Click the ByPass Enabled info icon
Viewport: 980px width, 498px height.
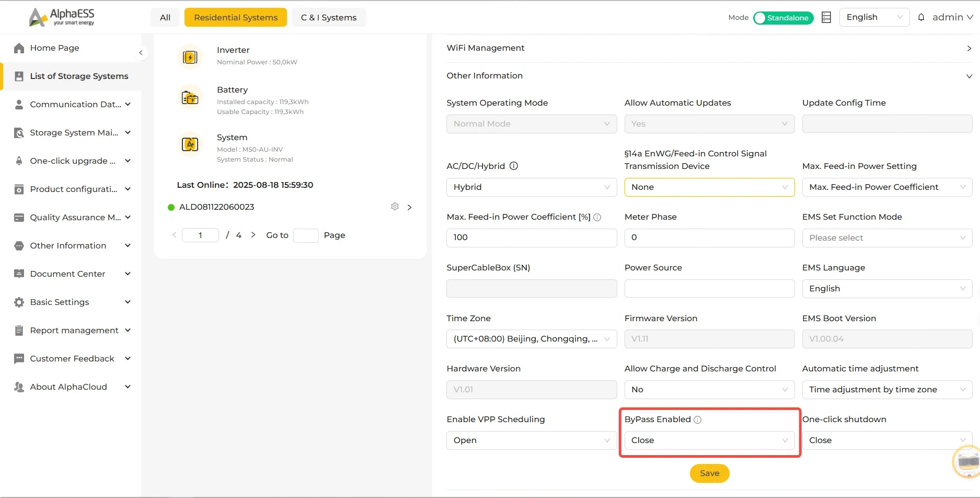pyautogui.click(x=697, y=420)
